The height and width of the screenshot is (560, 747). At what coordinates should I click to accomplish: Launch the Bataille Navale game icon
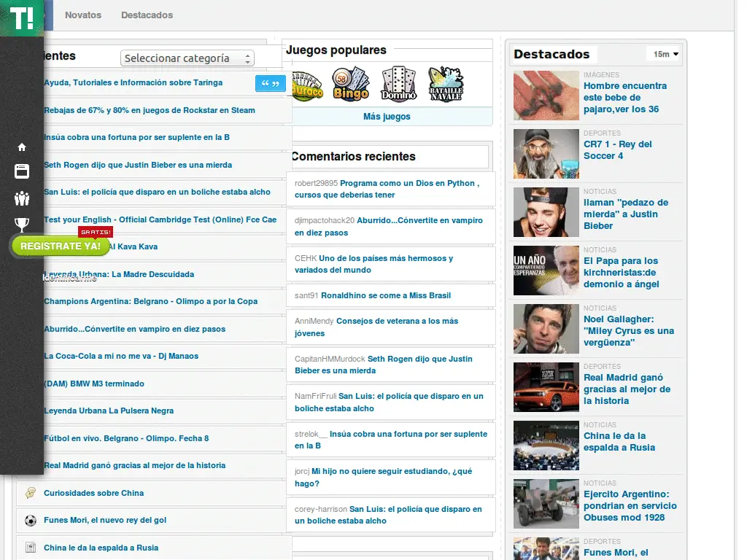tap(446, 84)
